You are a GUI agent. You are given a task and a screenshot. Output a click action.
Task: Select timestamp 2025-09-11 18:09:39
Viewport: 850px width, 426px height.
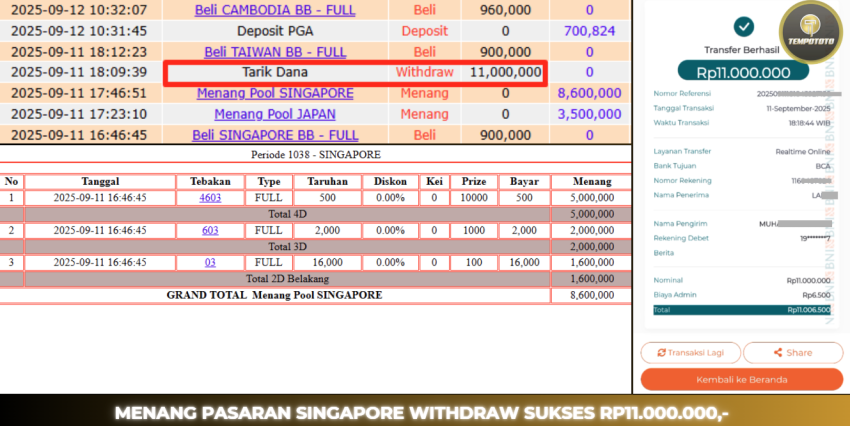79,72
